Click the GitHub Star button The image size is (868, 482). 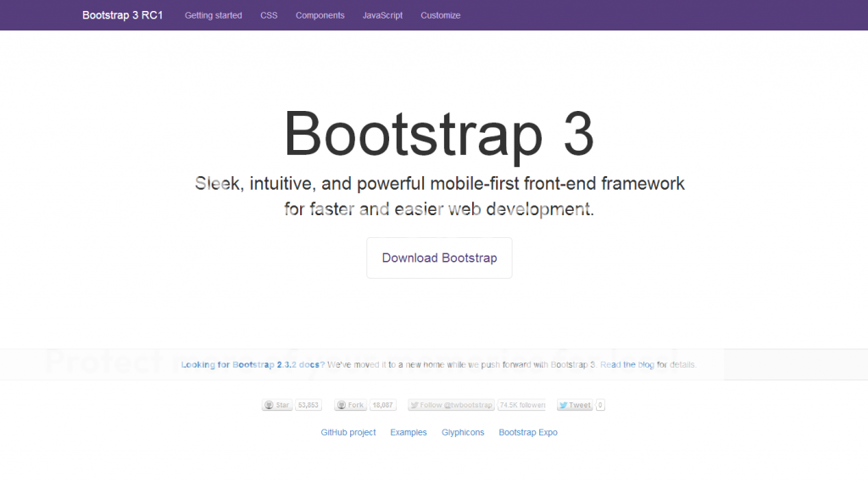(x=277, y=405)
